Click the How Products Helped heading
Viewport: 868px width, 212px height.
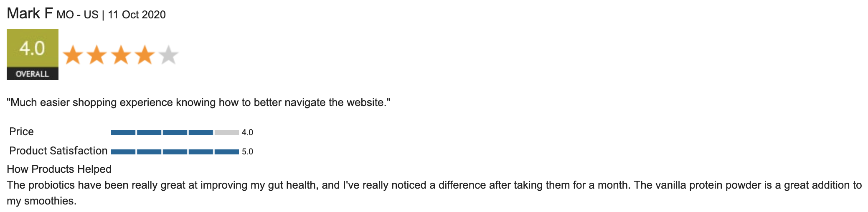coord(59,169)
